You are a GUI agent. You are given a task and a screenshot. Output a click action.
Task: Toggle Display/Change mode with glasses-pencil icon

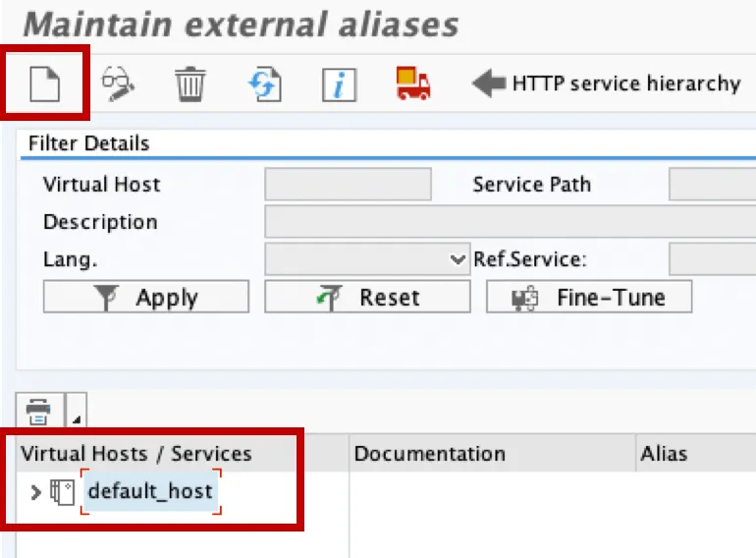click(119, 84)
